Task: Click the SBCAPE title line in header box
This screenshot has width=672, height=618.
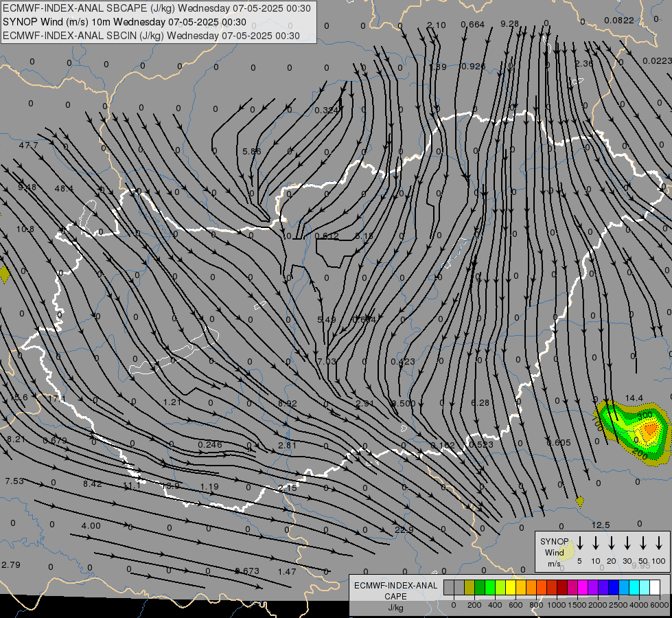Action: pyautogui.click(x=157, y=8)
